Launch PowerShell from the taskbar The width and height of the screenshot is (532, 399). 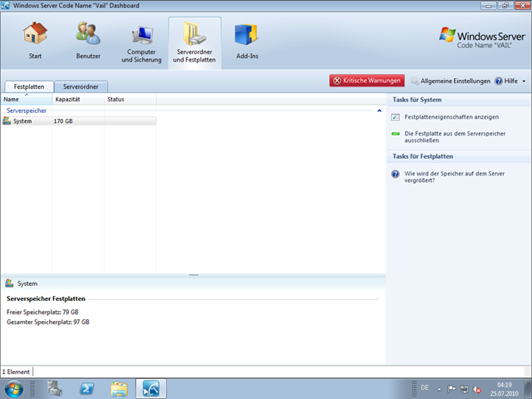[86, 389]
